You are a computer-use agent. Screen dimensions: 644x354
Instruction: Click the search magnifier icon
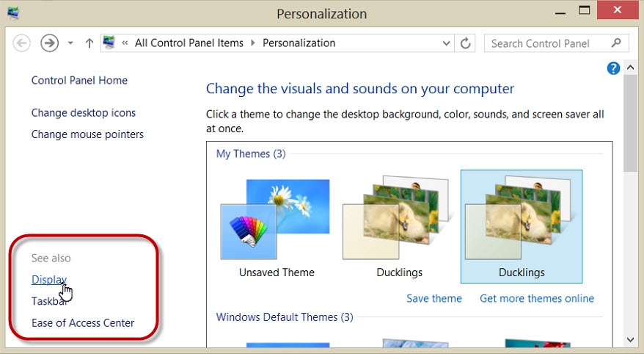coord(616,43)
